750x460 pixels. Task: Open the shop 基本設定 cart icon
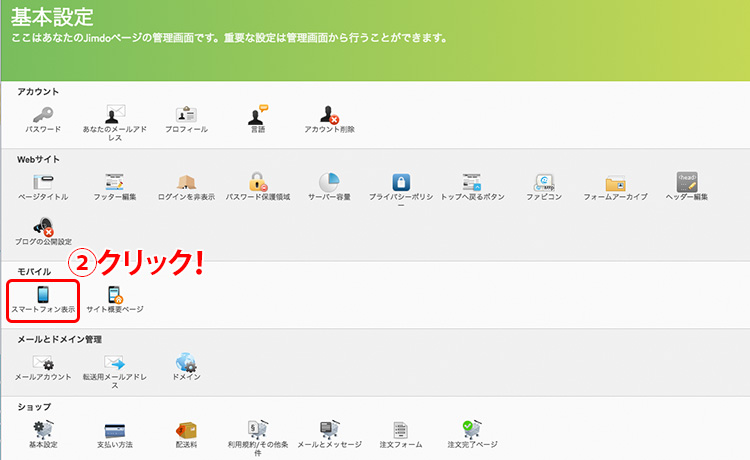(x=43, y=430)
